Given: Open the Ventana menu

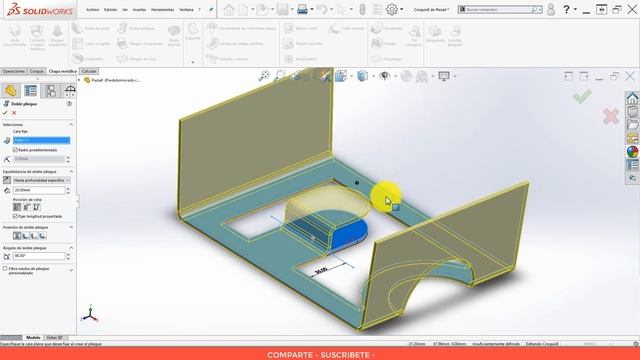Looking at the screenshot, I should pyautogui.click(x=186, y=9).
